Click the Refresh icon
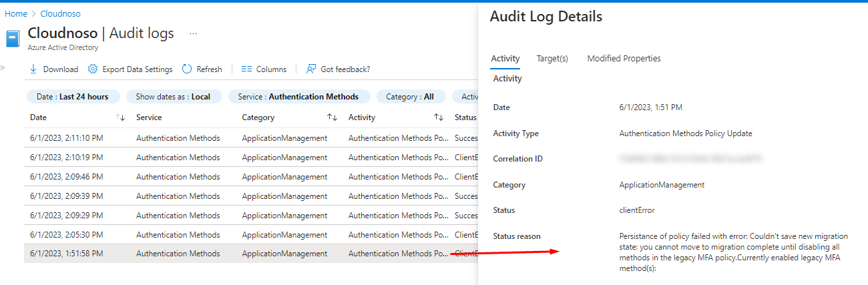The height and width of the screenshot is (285, 868). (187, 69)
